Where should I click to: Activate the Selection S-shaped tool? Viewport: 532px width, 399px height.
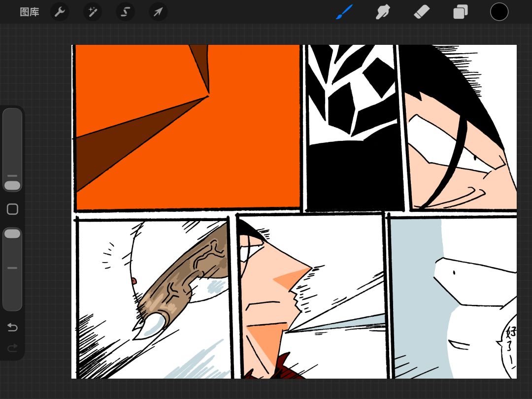pyautogui.click(x=125, y=12)
